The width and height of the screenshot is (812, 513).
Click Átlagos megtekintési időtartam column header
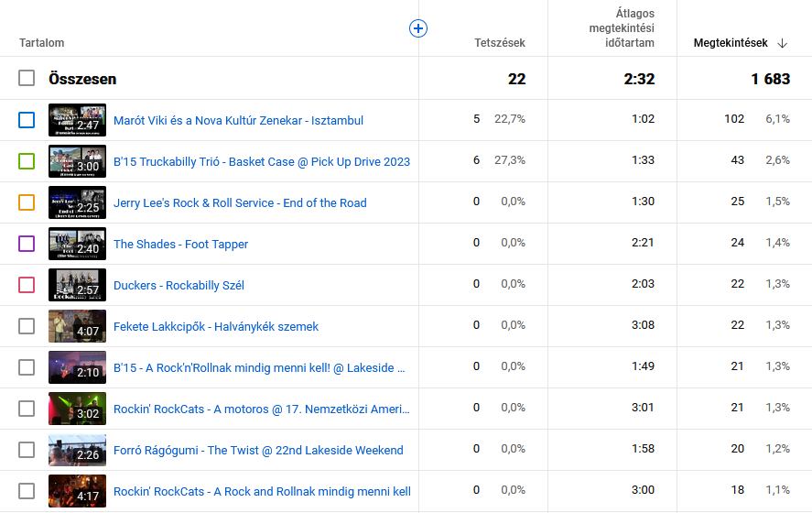pos(621,28)
